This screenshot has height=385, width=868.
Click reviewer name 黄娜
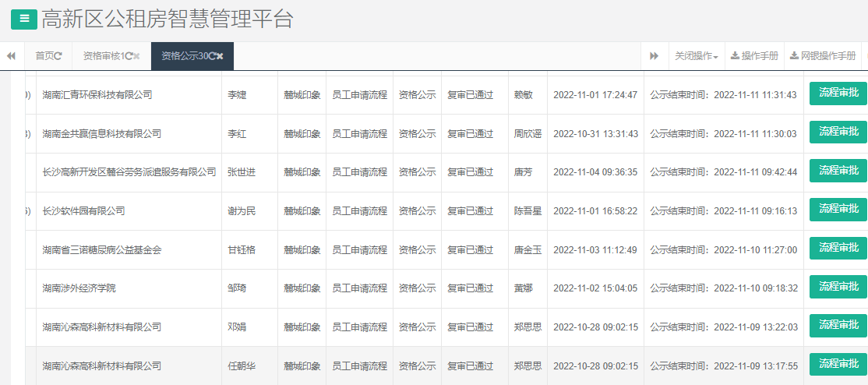click(x=523, y=288)
